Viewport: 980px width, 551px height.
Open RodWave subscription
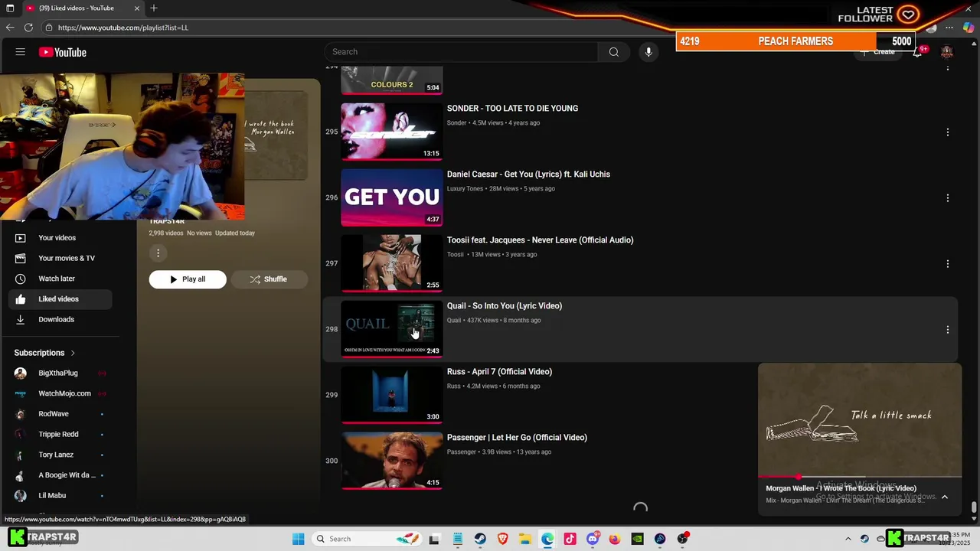pyautogui.click(x=60, y=414)
